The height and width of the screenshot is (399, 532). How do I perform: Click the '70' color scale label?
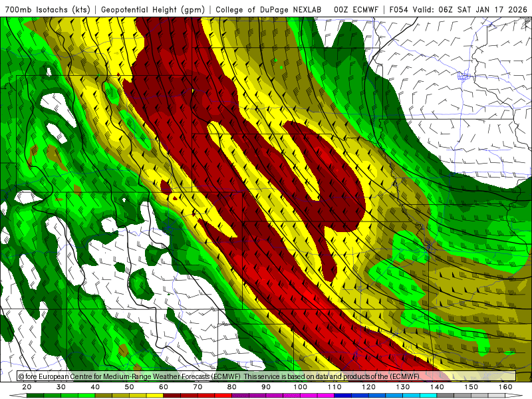point(198,387)
